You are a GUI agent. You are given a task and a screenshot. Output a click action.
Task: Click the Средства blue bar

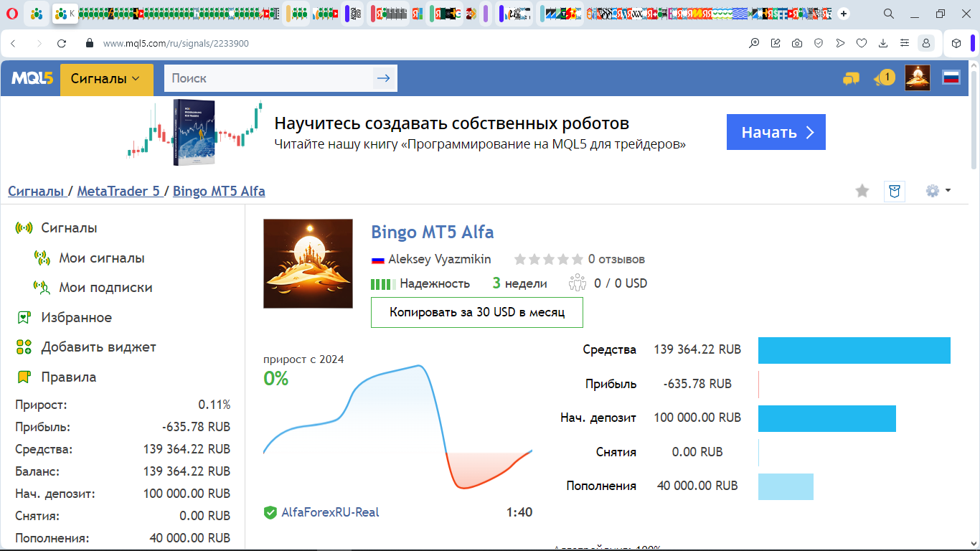[x=854, y=350]
